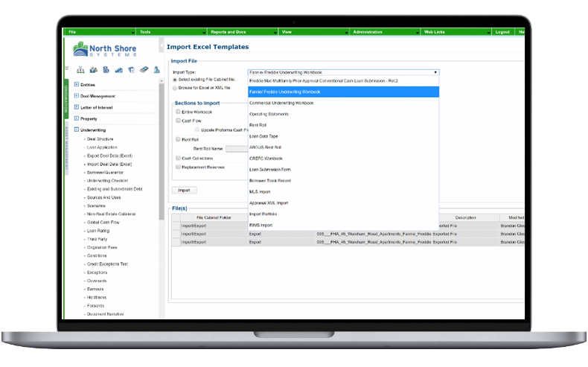Image resolution: width=588 pixels, height=367 pixels.
Task: Expand the Letter of Interest node
Action: pyautogui.click(x=77, y=107)
